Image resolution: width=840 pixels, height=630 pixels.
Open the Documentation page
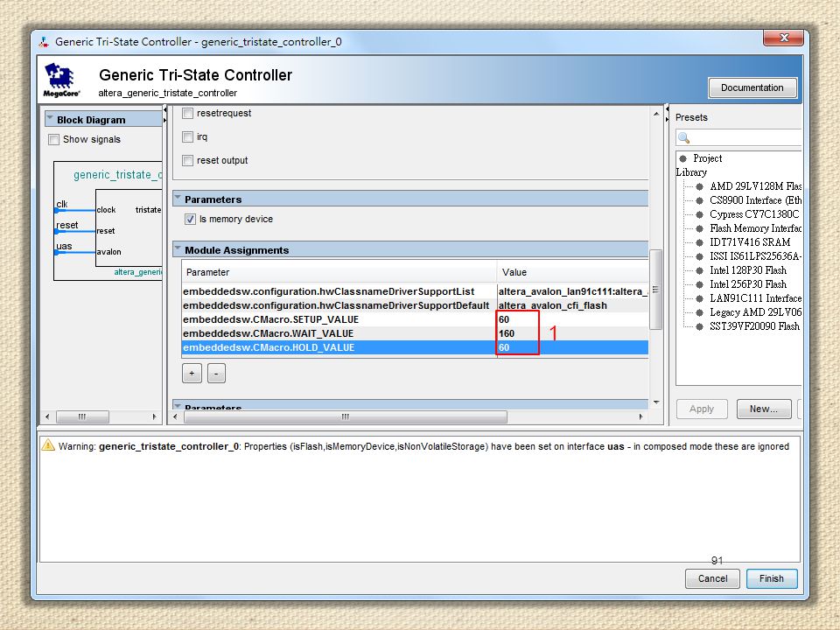coord(752,87)
